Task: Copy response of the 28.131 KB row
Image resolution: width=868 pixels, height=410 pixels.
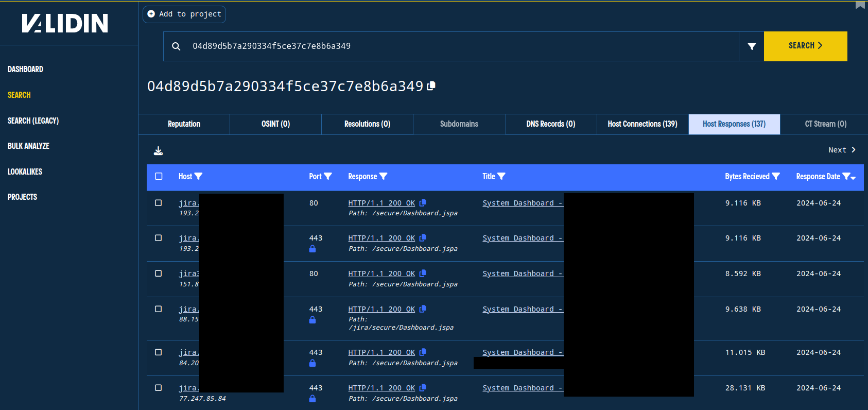Action: click(423, 388)
